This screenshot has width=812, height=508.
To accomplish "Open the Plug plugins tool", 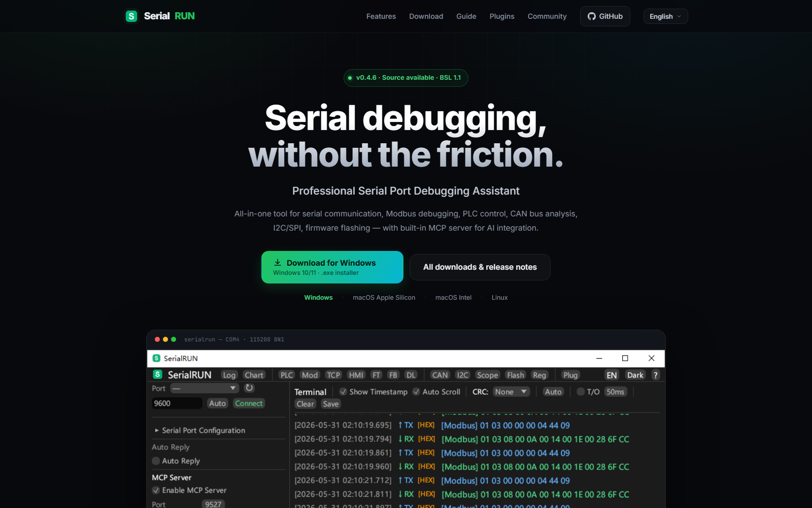I will 570,375.
